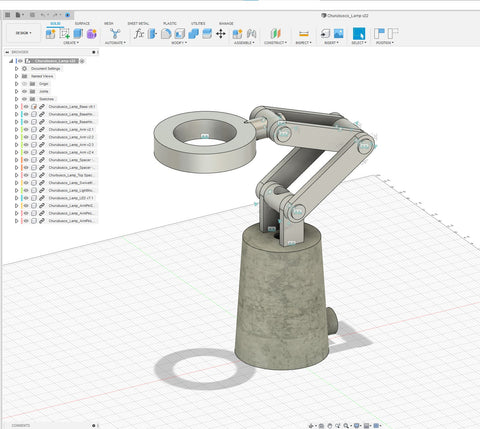Click the Capture Position icon
This screenshot has height=429, width=480.
[x=379, y=33]
